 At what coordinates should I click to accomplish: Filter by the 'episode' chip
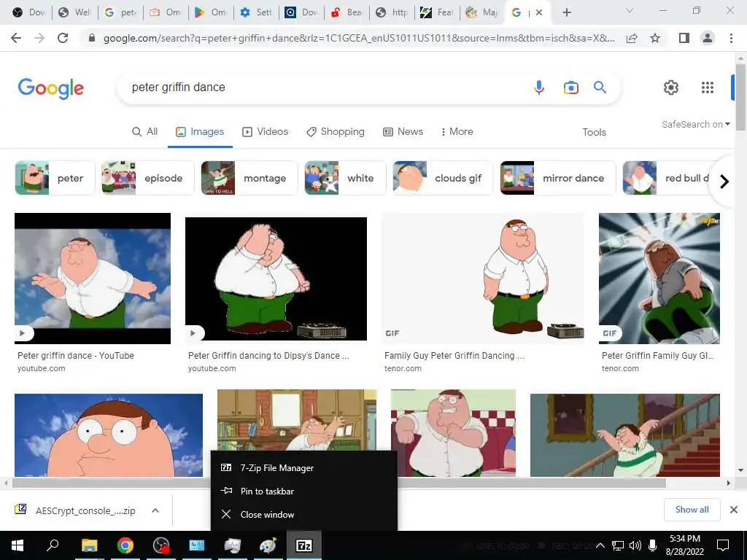[147, 178]
